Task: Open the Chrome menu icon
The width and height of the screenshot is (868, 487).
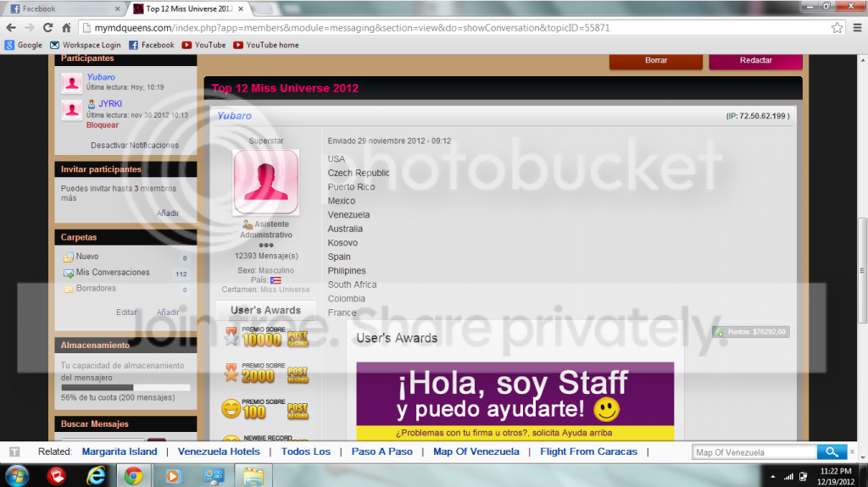Action: [x=857, y=28]
